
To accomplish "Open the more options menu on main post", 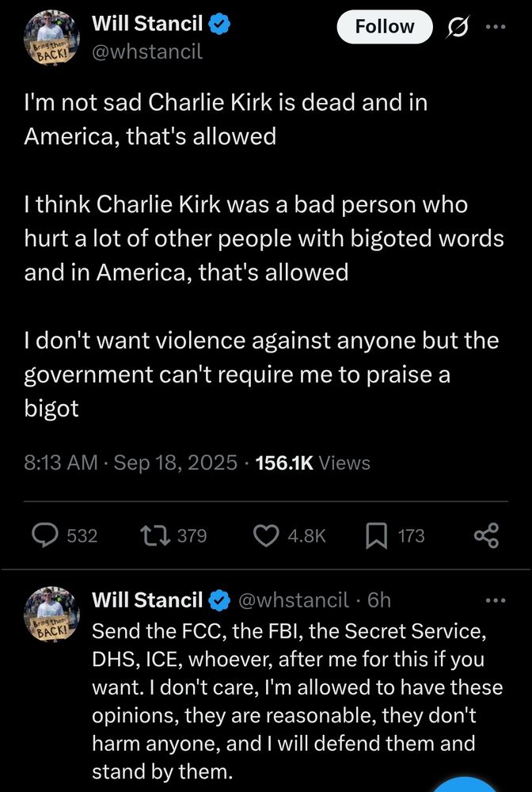I will 495,27.
